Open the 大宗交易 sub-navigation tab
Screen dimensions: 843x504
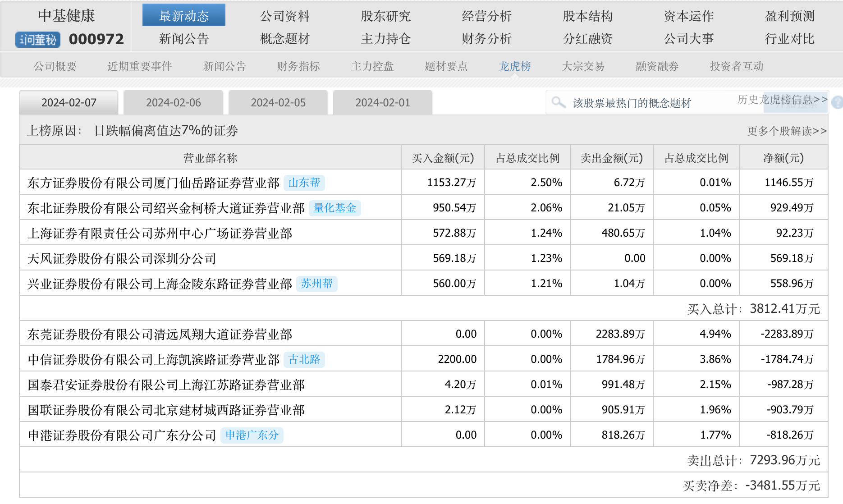pyautogui.click(x=583, y=66)
